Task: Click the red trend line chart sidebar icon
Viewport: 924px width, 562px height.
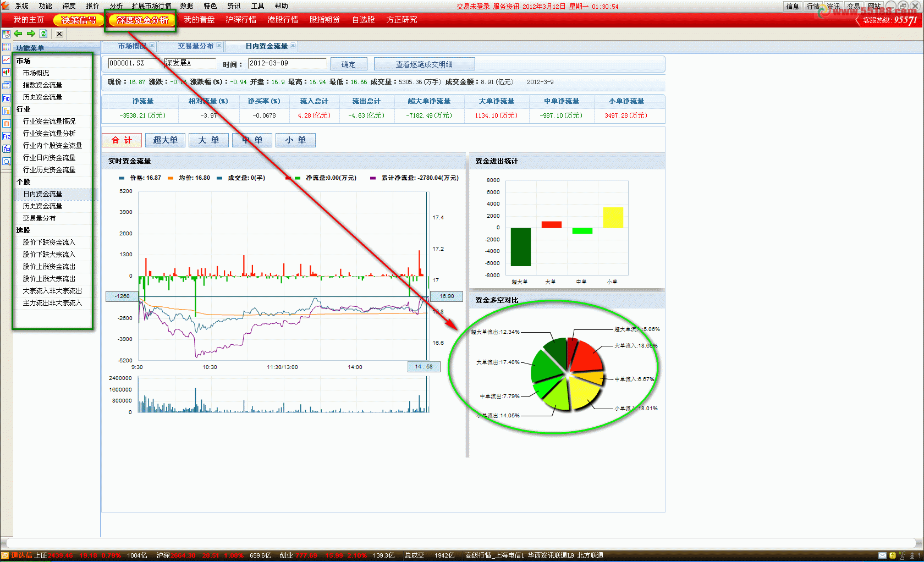Action: pos(6,59)
